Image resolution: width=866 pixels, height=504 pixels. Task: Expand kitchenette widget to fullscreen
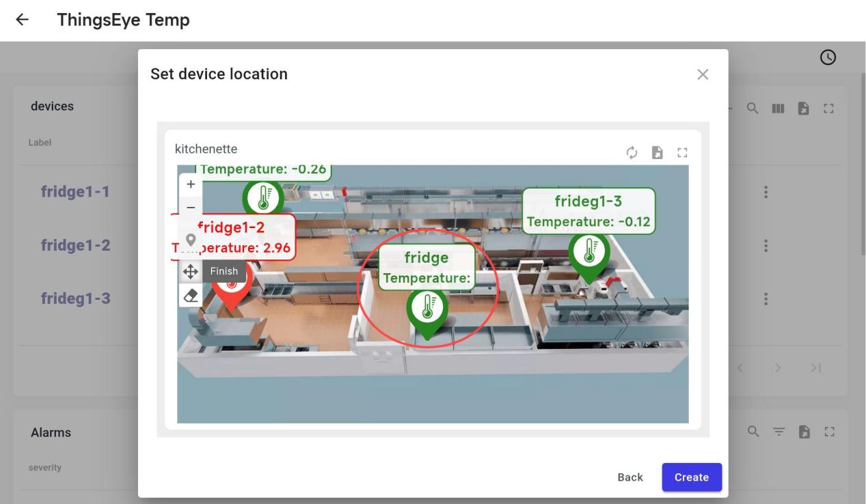coord(681,152)
